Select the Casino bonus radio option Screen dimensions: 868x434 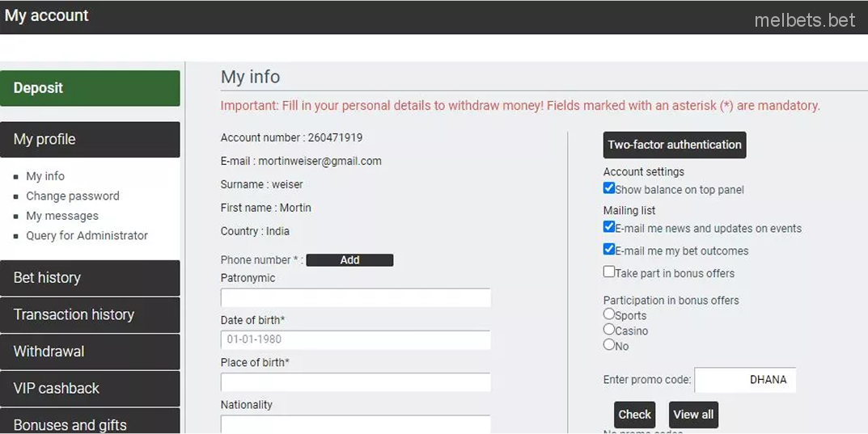609,330
